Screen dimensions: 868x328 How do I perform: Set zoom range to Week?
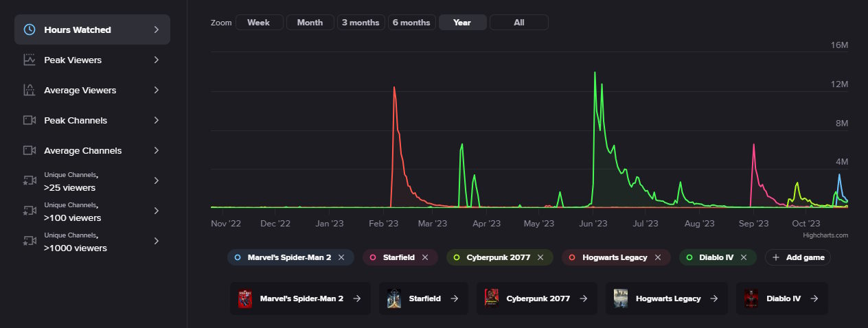pyautogui.click(x=259, y=23)
